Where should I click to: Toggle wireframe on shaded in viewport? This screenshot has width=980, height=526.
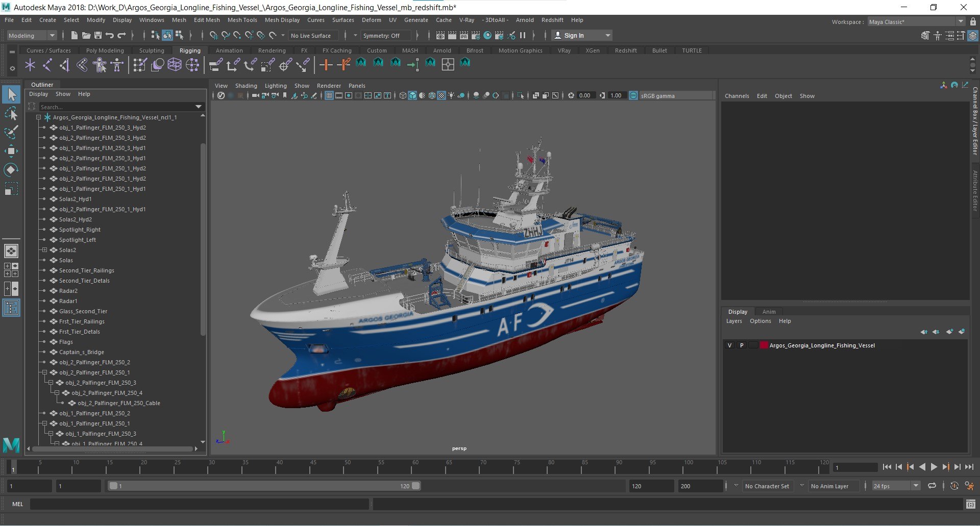pos(432,95)
